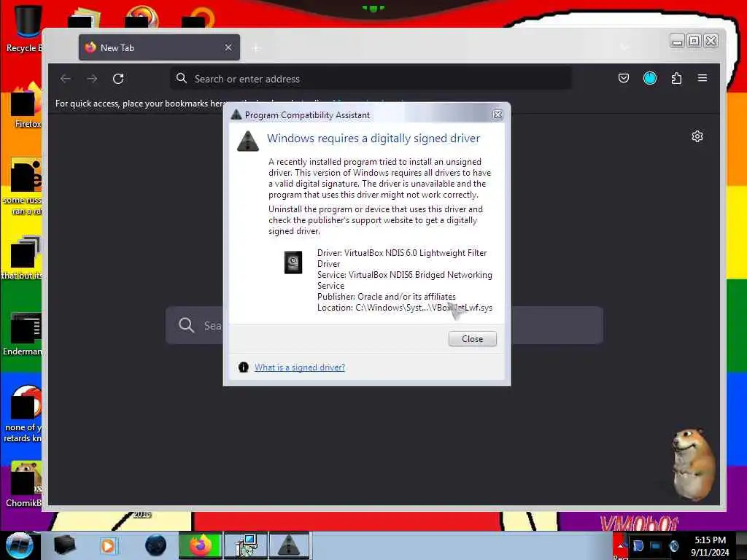This screenshot has width=747, height=560.
Task: Open the Firefox account avatar icon
Action: [x=650, y=78]
